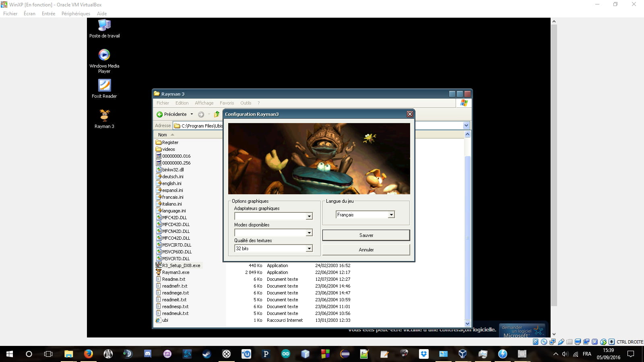Open VirtualBox Entrée menu
The image size is (644, 362).
click(x=48, y=14)
